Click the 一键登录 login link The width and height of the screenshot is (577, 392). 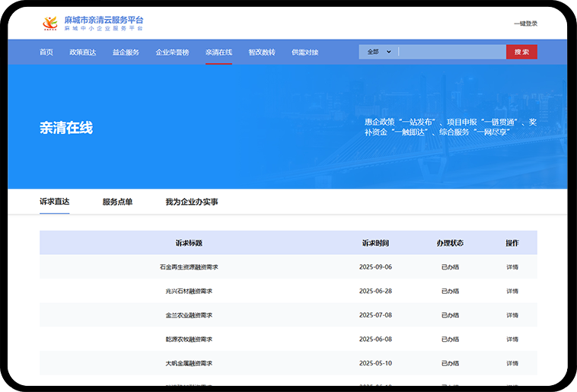(x=525, y=24)
